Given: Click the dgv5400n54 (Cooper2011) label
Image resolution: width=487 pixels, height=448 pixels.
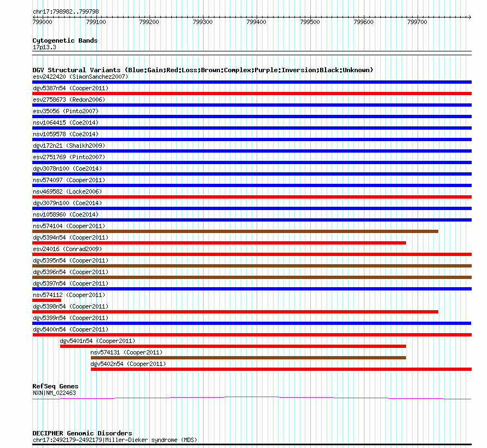Looking at the screenshot, I should 71,329.
